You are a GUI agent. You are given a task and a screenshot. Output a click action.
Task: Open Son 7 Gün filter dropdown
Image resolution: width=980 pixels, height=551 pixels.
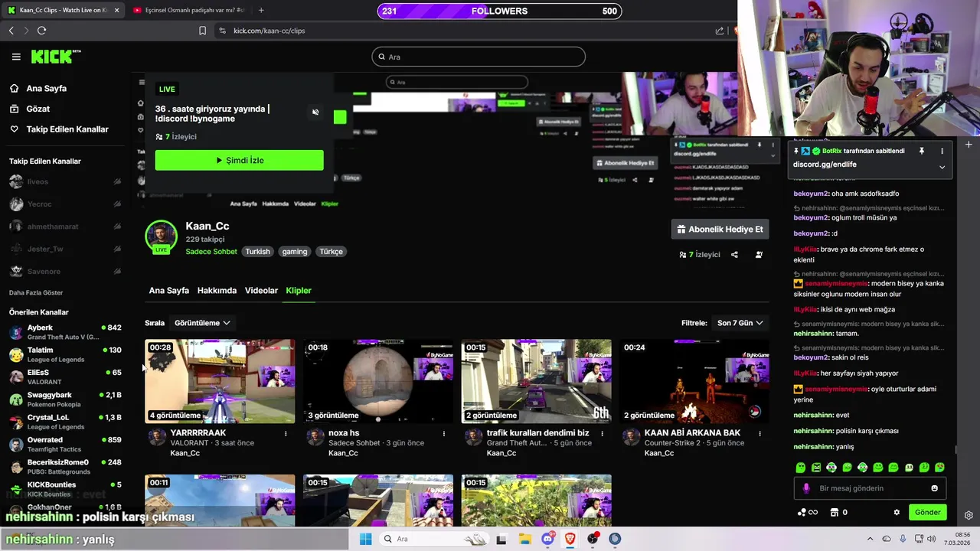pyautogui.click(x=740, y=323)
